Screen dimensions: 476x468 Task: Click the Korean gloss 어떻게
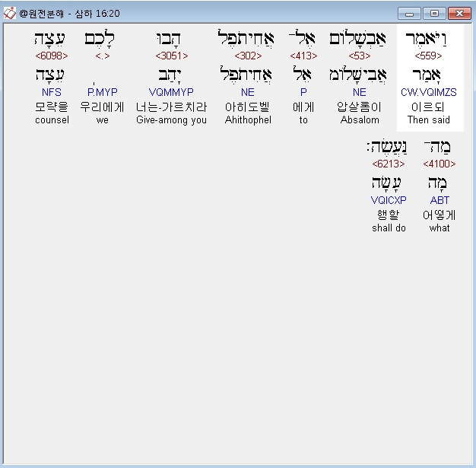click(x=439, y=215)
